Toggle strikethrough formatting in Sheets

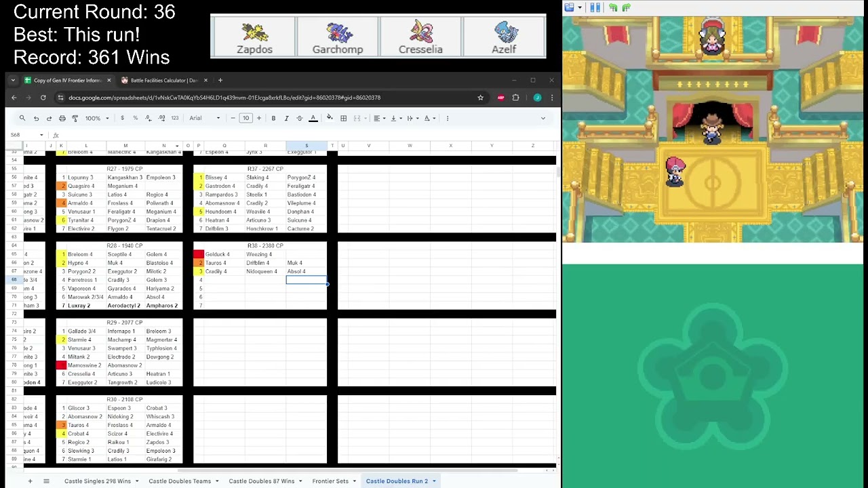click(x=299, y=118)
